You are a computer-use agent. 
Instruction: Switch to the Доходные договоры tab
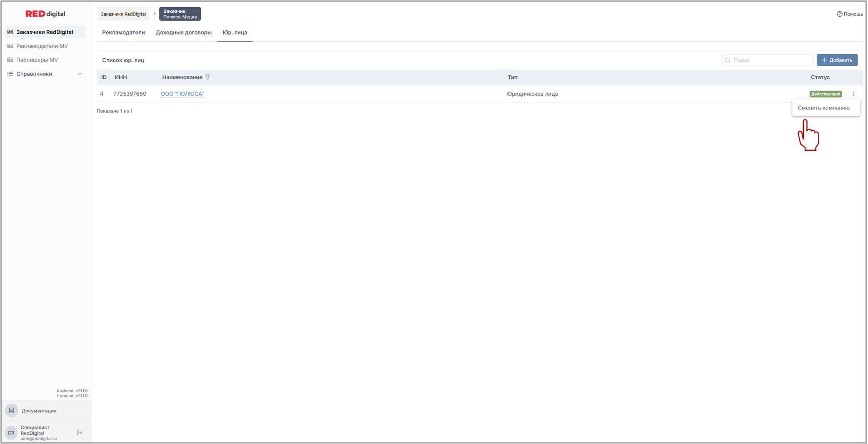(183, 32)
